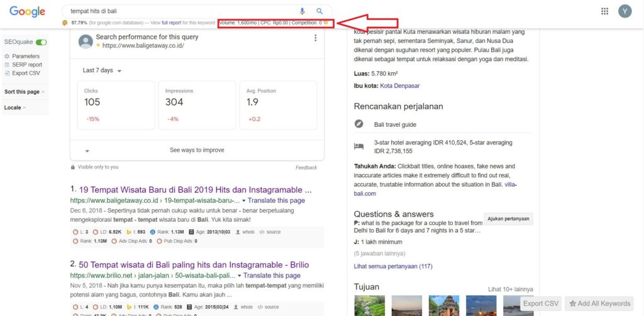
Task: Open the account avatar in top right
Action: [x=625, y=11]
